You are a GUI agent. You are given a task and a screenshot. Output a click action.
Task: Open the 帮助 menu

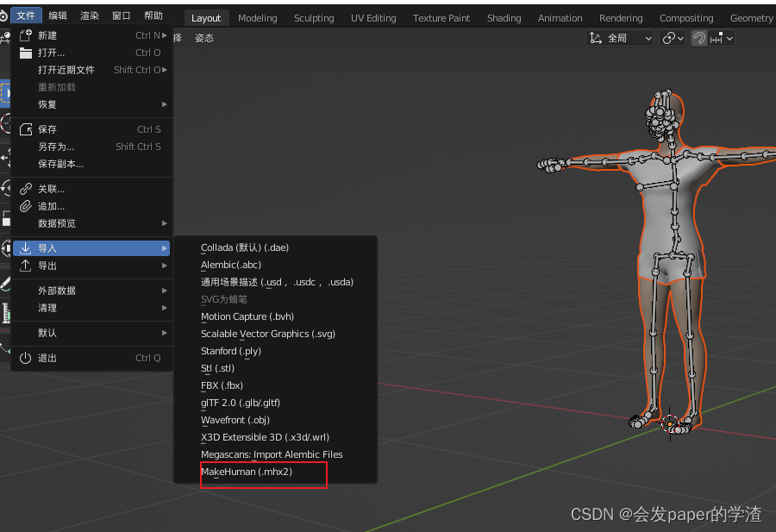pyautogui.click(x=153, y=16)
